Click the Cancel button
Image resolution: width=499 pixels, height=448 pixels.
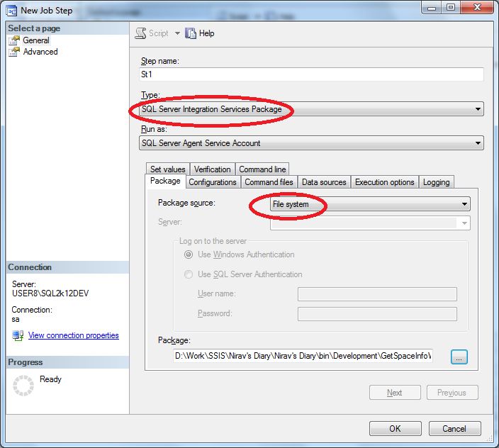[x=454, y=429]
